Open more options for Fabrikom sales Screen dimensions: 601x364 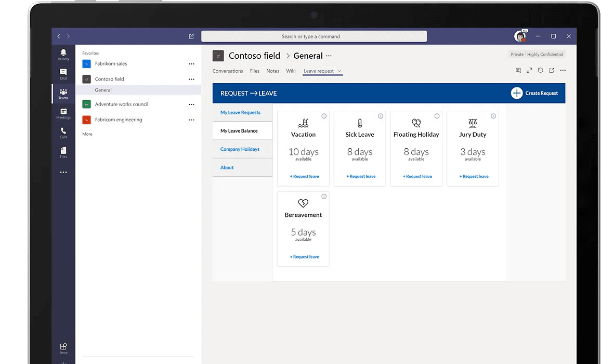point(191,63)
